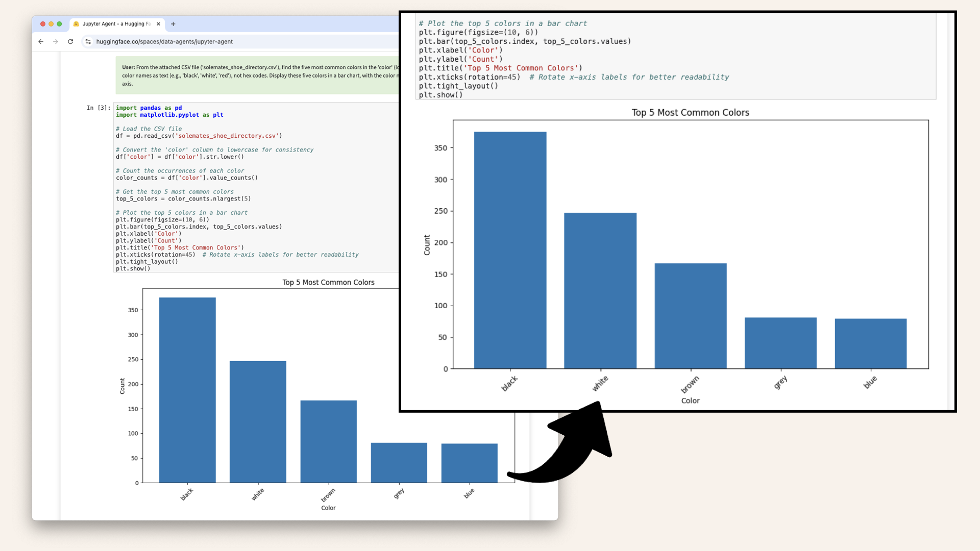Click the str.lower() code line
980x551 pixels.
[180, 157]
